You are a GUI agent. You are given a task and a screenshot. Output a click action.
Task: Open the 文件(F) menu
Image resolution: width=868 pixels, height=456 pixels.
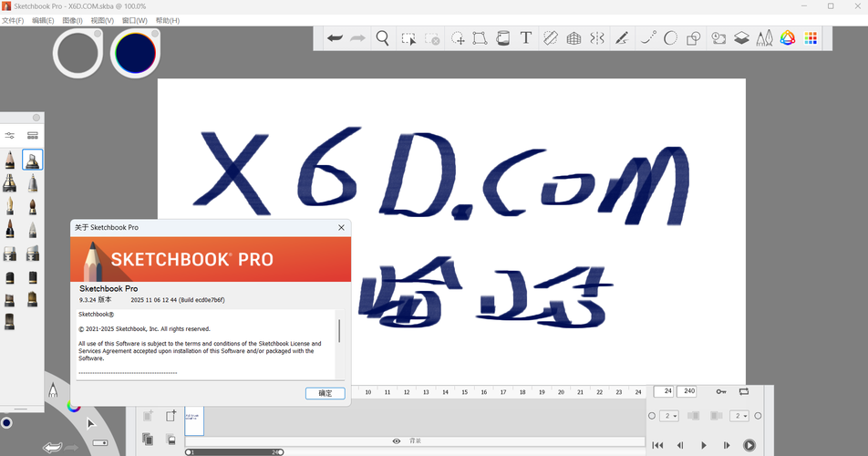click(x=13, y=20)
